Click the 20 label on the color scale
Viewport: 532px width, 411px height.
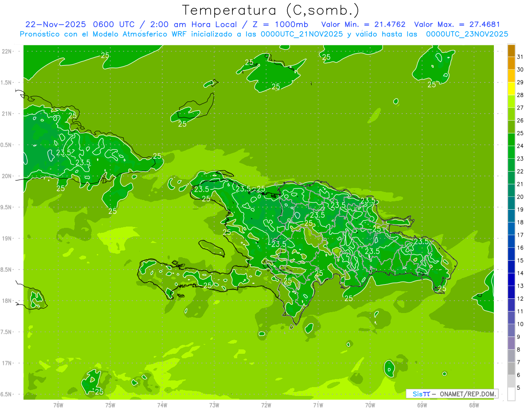pyautogui.click(x=520, y=197)
